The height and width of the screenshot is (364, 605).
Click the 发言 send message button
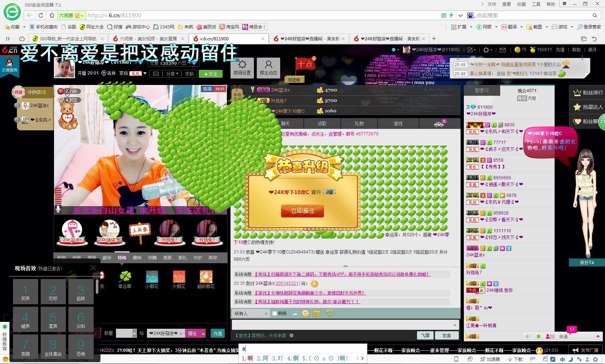pos(447,336)
